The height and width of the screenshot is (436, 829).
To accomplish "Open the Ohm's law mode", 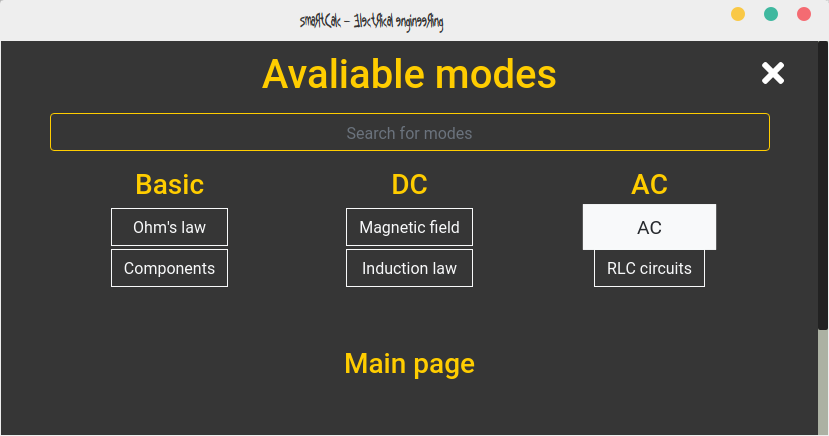I will click(x=169, y=227).
